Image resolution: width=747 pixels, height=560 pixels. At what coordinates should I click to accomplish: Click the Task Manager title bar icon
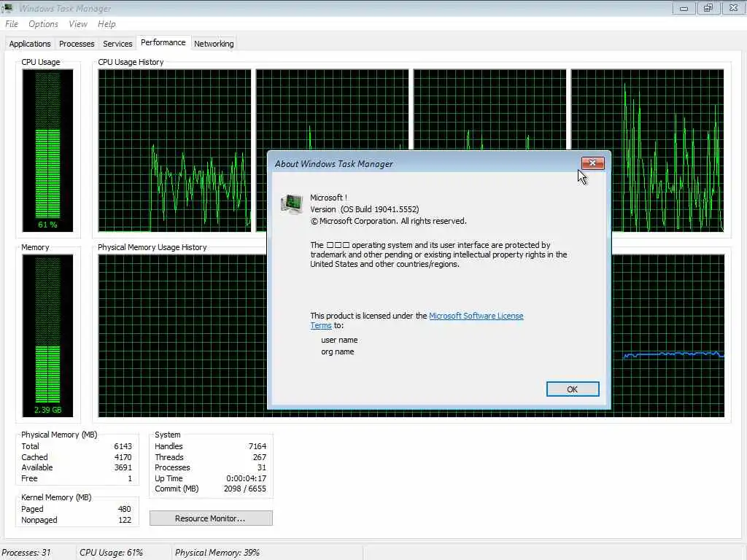pyautogui.click(x=7, y=8)
